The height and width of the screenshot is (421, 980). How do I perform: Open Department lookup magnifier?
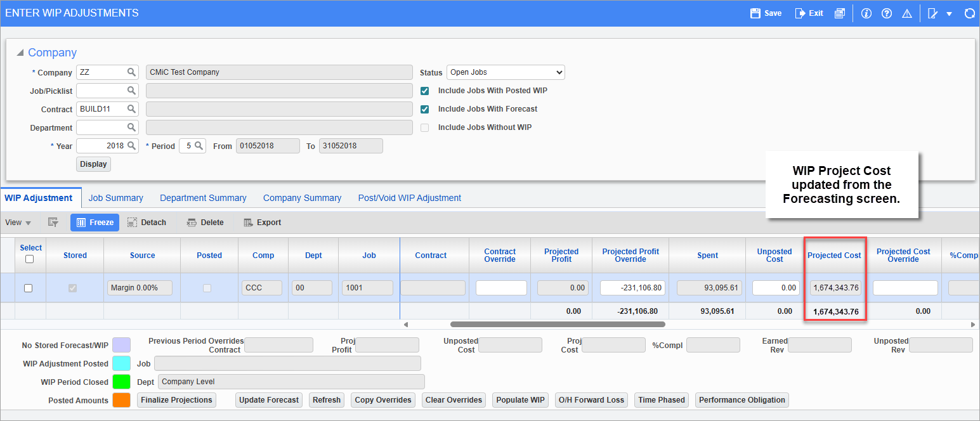[x=132, y=127]
